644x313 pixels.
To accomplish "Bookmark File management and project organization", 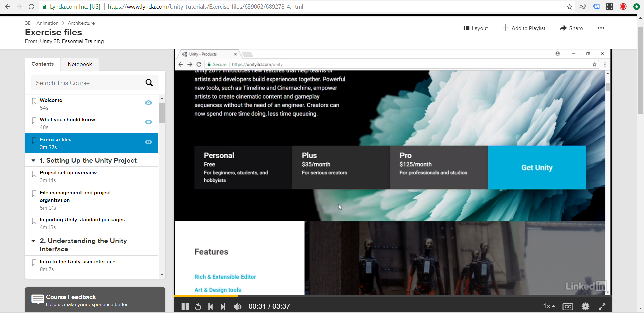I will pyautogui.click(x=34, y=193).
